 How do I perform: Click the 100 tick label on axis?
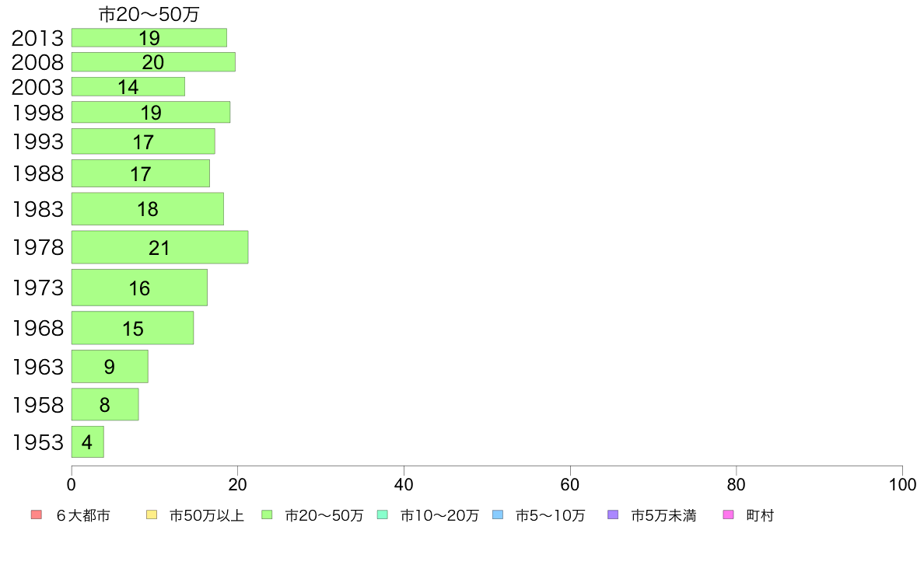tap(902, 485)
